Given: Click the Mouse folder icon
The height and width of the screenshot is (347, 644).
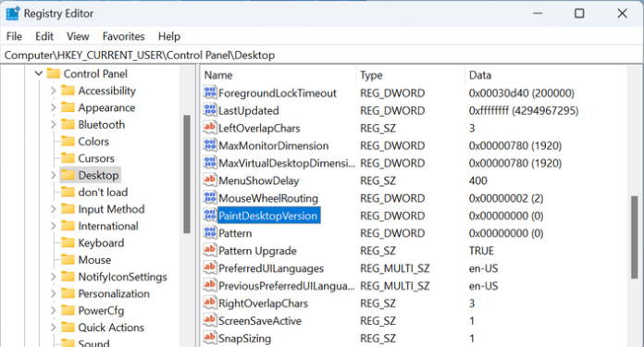Looking at the screenshot, I should click(x=68, y=259).
